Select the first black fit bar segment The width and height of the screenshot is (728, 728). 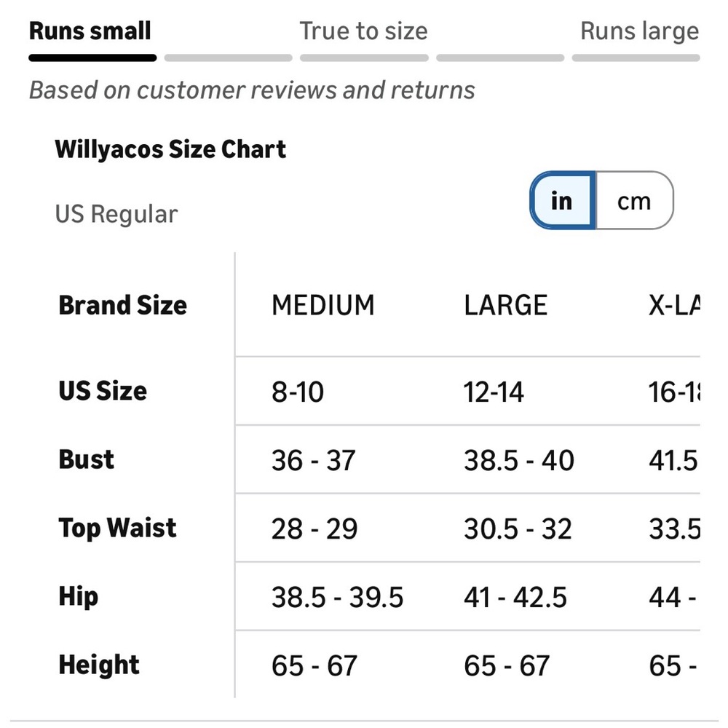(x=92, y=58)
